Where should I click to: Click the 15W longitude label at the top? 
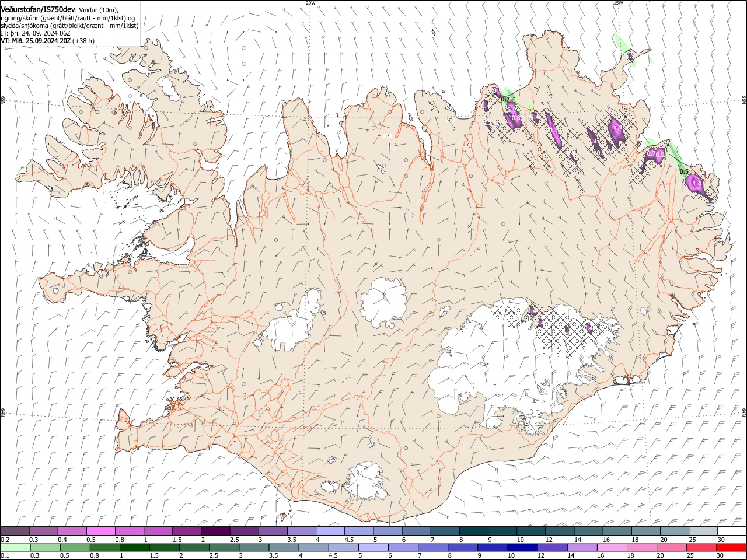pos(618,3)
